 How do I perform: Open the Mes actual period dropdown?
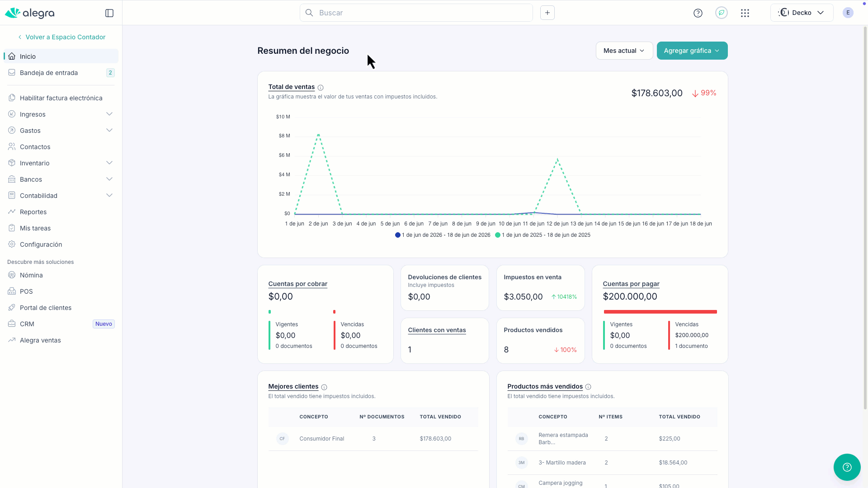[x=624, y=51]
